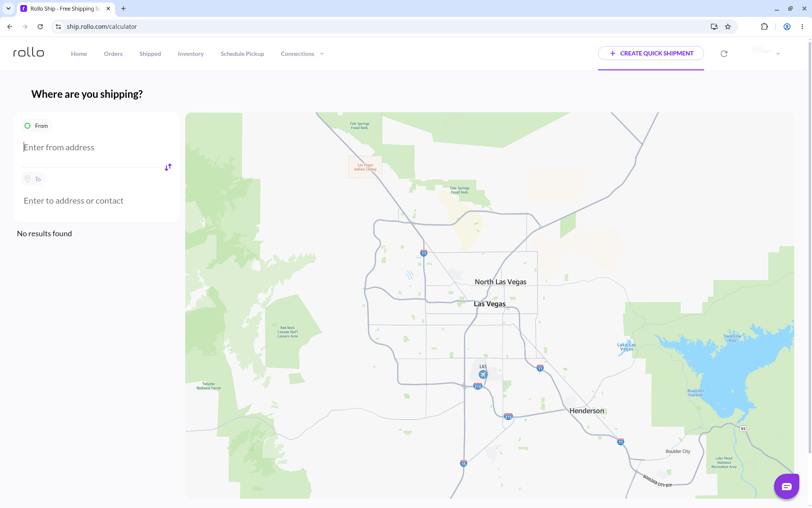Image resolution: width=812 pixels, height=508 pixels.
Task: Click the Lake Las Vegas map label
Action: click(x=626, y=347)
